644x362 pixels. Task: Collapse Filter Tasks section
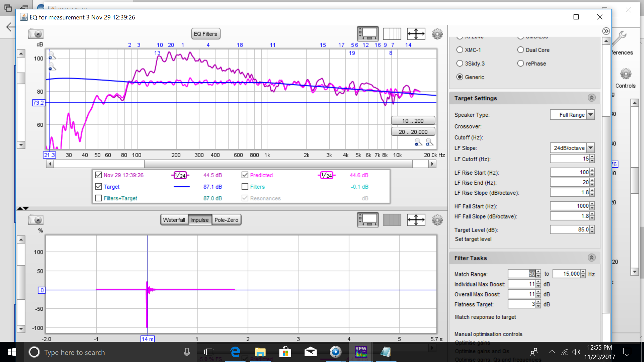pyautogui.click(x=591, y=258)
